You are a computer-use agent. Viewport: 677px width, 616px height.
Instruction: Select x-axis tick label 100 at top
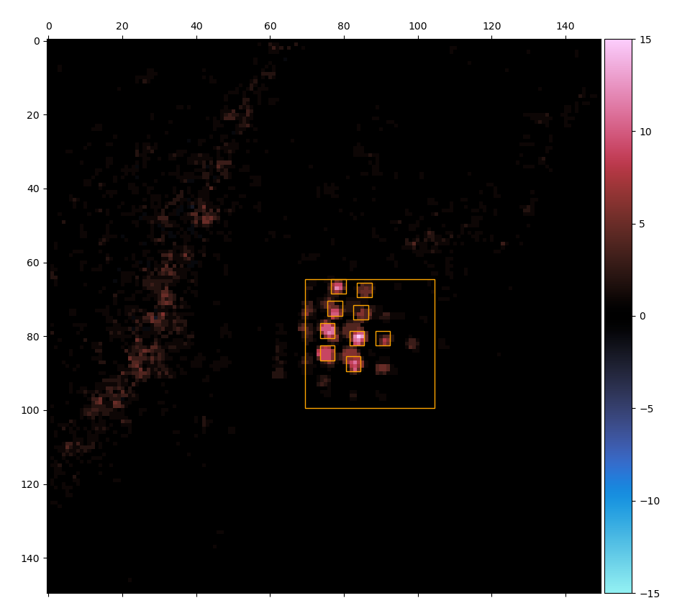tap(417, 27)
